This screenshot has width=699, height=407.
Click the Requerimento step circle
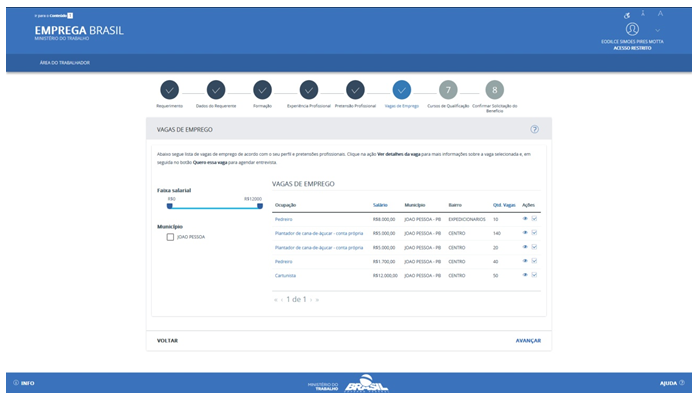(169, 90)
